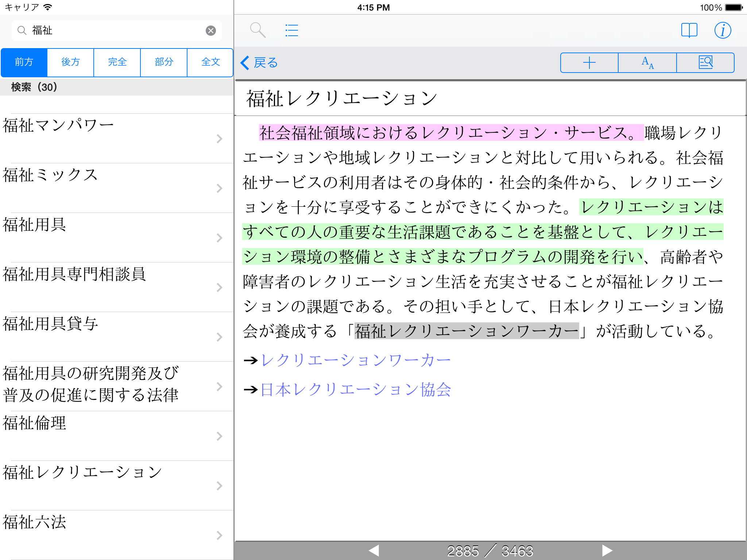Go to next page arrow
Viewport: 747px width, 560px height.
(607, 551)
